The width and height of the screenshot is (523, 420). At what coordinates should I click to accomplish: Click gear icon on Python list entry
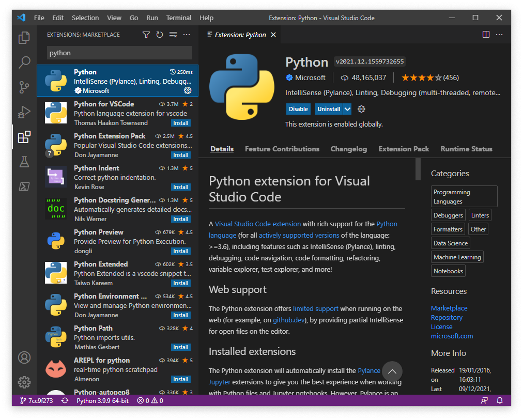coord(188,90)
